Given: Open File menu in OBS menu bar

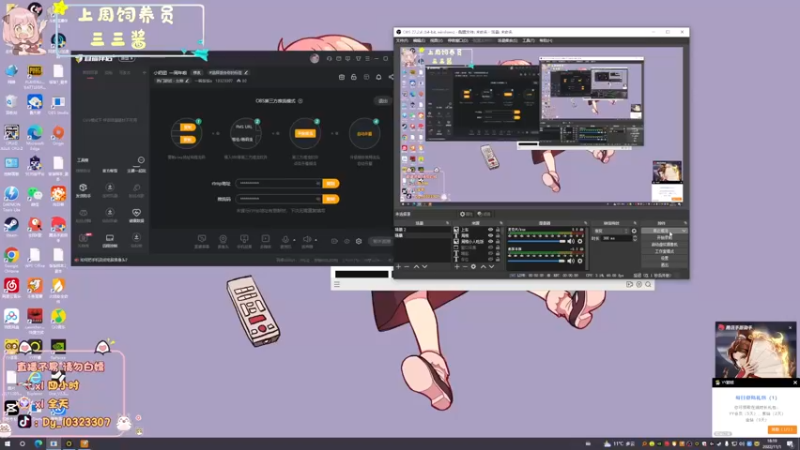Looking at the screenshot, I should [x=402, y=40].
